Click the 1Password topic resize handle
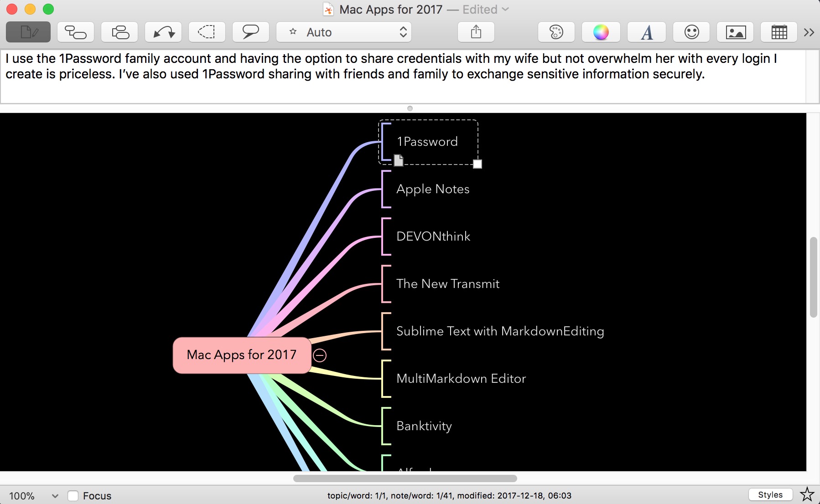Viewport: 820px width, 504px height. (477, 164)
